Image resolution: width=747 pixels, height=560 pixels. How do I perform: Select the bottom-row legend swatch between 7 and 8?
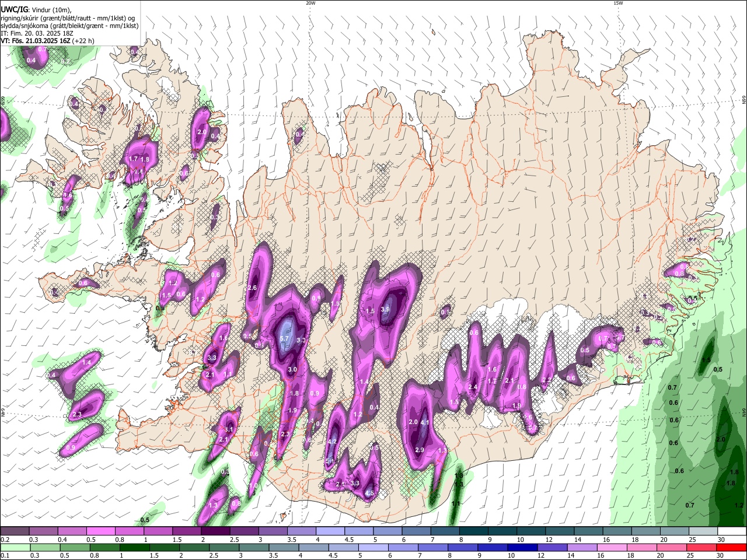(x=434, y=547)
